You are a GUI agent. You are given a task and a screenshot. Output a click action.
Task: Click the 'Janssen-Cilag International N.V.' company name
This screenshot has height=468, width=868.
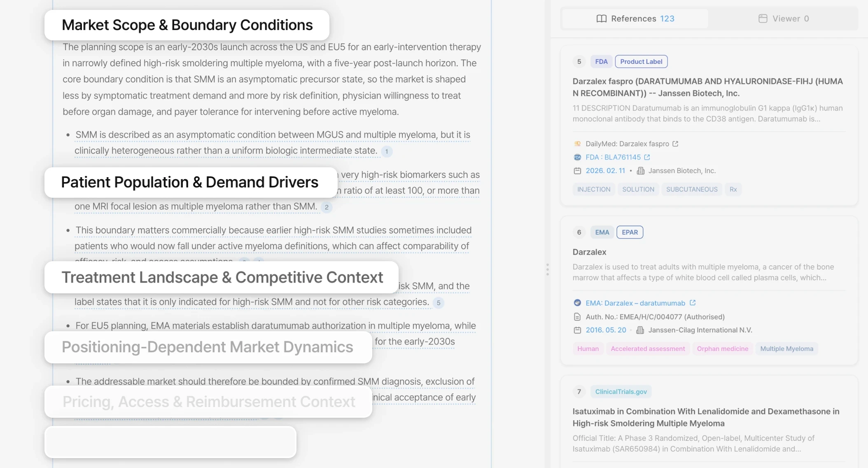(700, 330)
